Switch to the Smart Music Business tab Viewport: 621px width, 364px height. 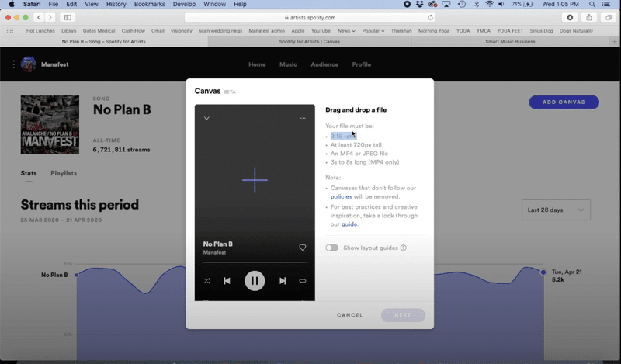pos(510,42)
